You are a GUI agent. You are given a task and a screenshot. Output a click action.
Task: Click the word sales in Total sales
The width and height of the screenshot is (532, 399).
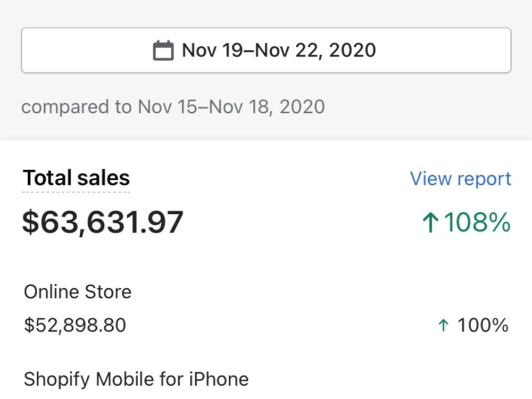tap(104, 178)
